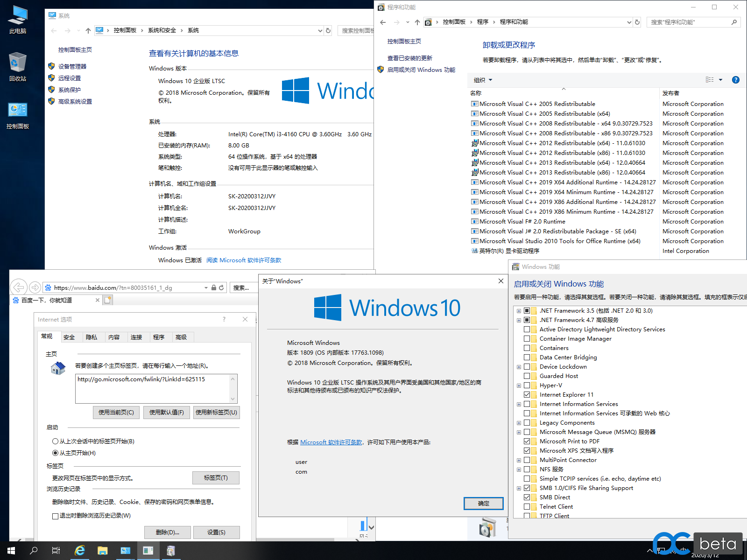Click browser back button in Internet Explorer
747x560 pixels.
click(19, 287)
